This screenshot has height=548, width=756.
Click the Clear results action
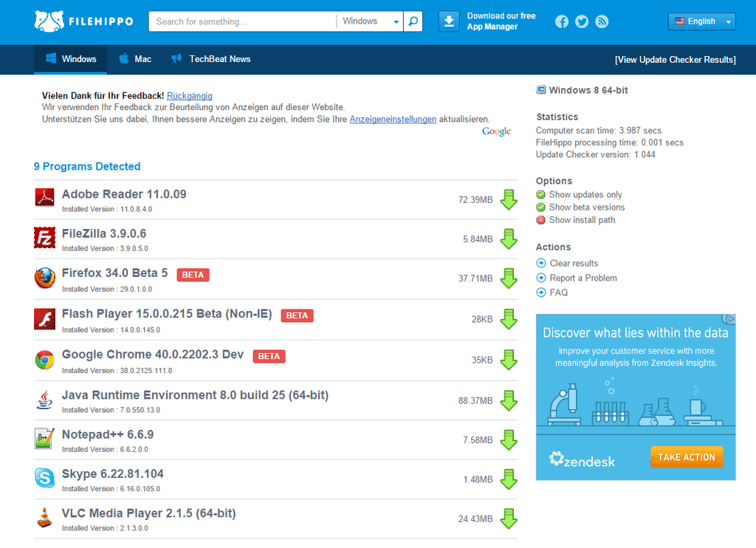click(573, 264)
